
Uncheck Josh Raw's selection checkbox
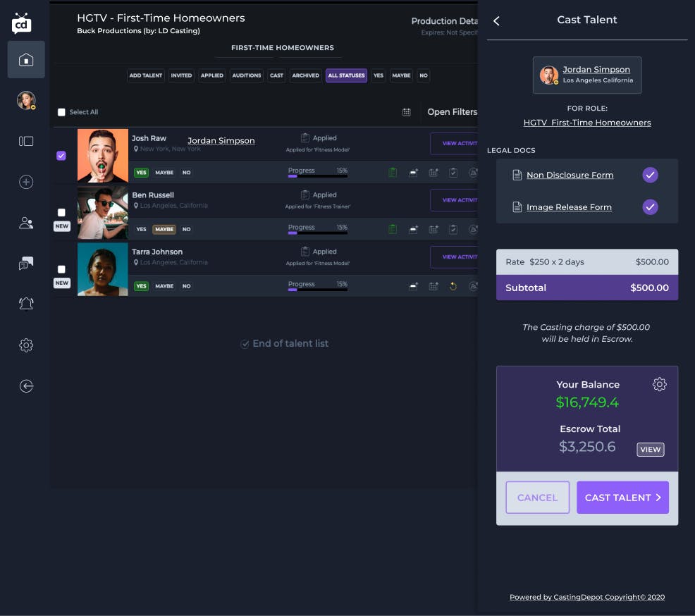61,156
